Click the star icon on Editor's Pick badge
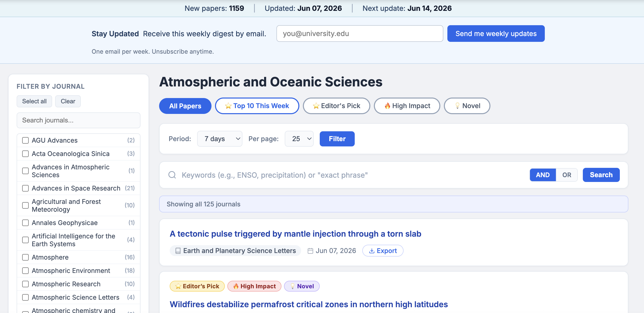The image size is (644, 313). click(178, 286)
